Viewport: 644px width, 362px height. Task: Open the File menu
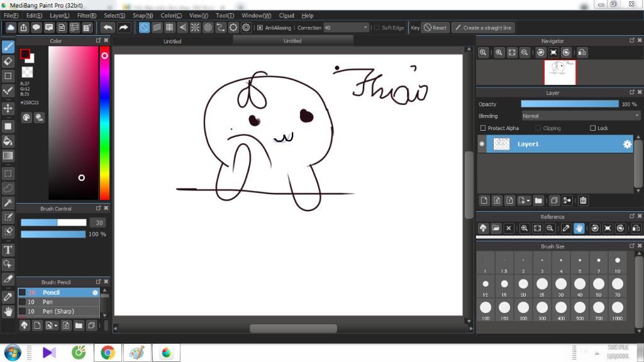pyautogui.click(x=11, y=16)
